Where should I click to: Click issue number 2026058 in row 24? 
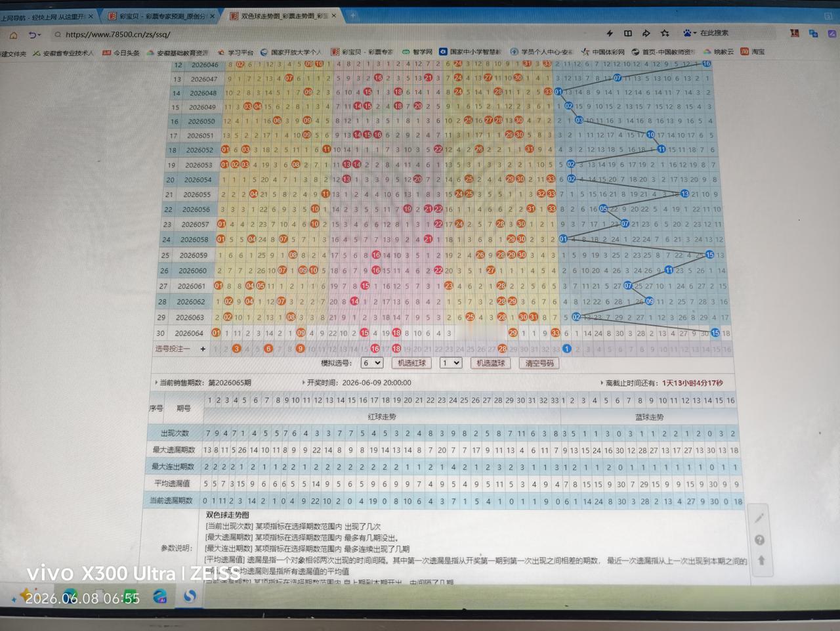(x=194, y=240)
